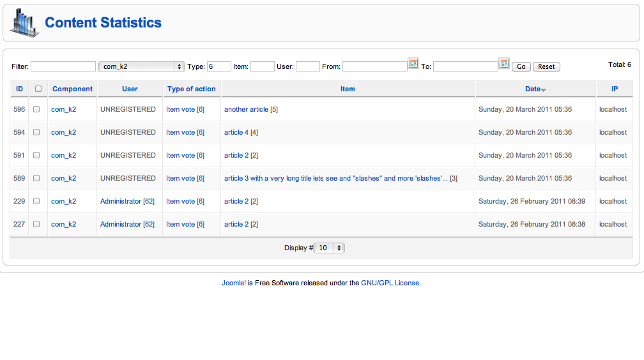The width and height of the screenshot is (644, 360).
Task: Tick the checkbox for row 596
Action: click(x=36, y=109)
